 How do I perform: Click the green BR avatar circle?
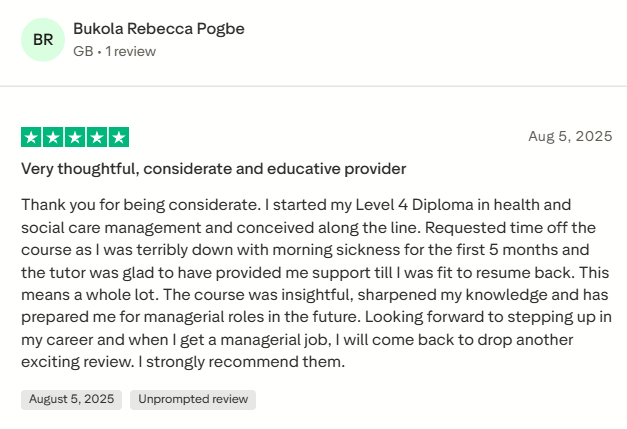[42, 39]
